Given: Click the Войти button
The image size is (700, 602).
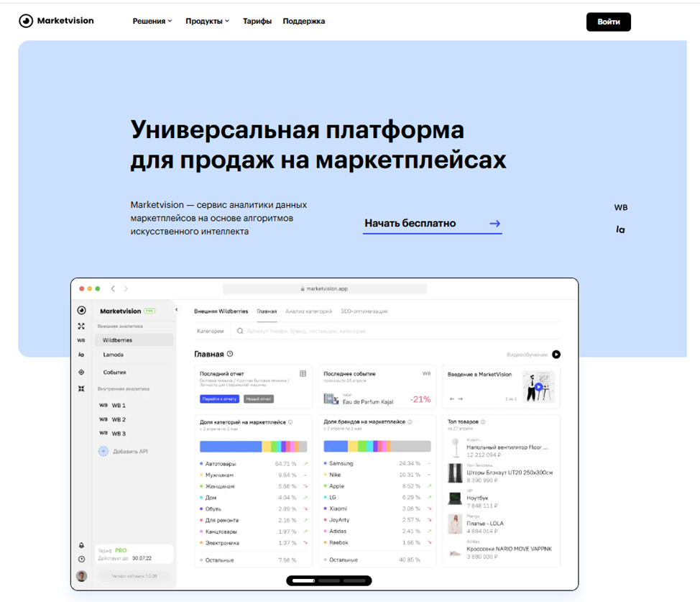Looking at the screenshot, I should coord(608,22).
